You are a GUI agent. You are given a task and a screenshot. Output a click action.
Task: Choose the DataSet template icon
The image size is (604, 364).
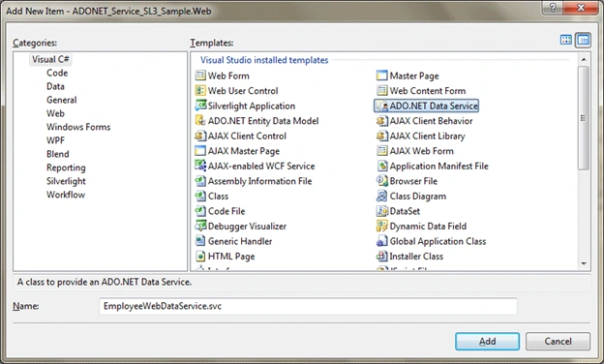coord(381,211)
